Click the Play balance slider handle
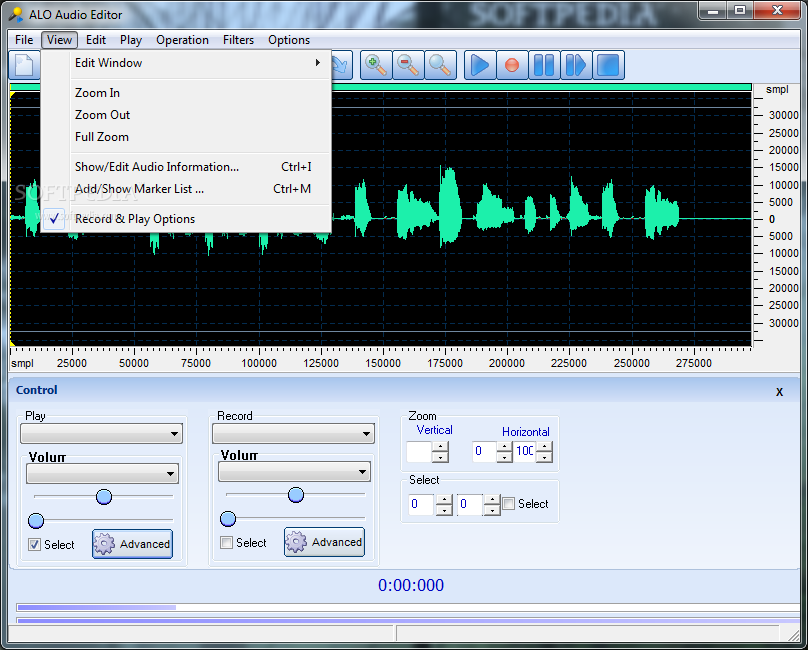808x650 pixels. coord(36,521)
